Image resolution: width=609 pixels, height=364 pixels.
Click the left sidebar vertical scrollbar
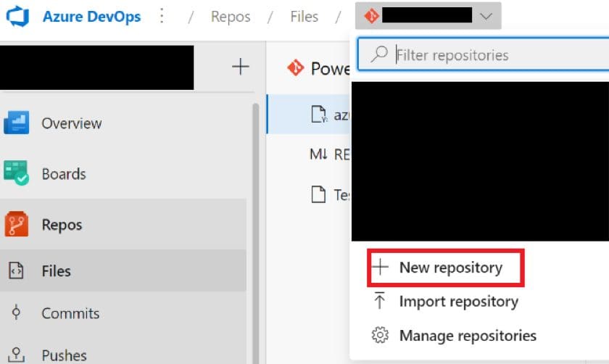pos(254,232)
